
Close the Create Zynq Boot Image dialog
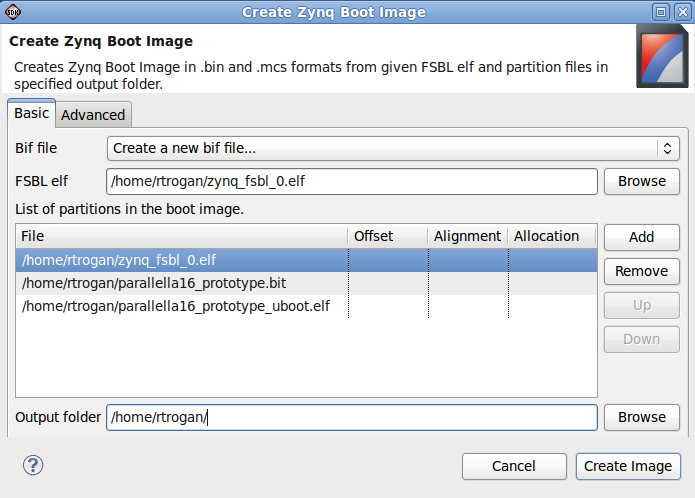(x=680, y=12)
